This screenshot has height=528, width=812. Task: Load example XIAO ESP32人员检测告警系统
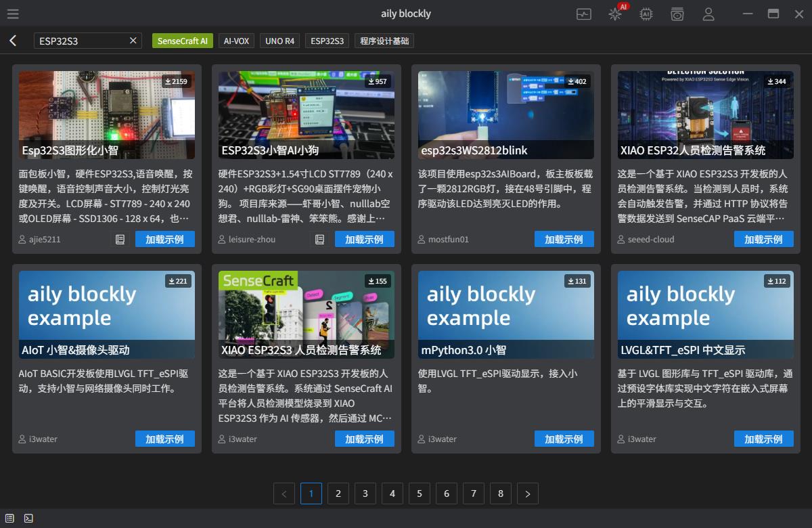click(x=764, y=239)
